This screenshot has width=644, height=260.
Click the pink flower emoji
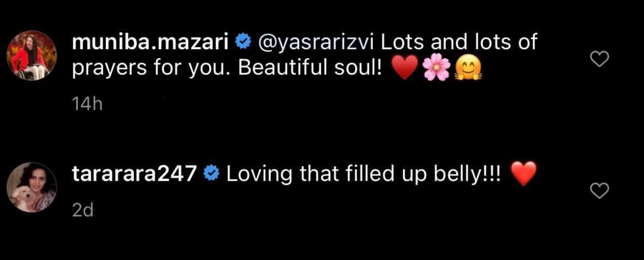click(437, 69)
